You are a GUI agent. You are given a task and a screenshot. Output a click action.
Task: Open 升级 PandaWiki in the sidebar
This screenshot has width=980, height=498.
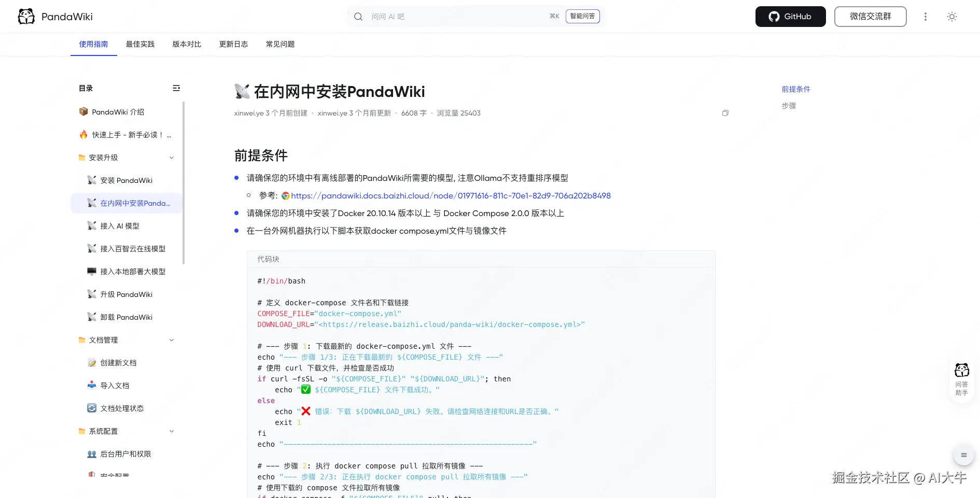127,294
